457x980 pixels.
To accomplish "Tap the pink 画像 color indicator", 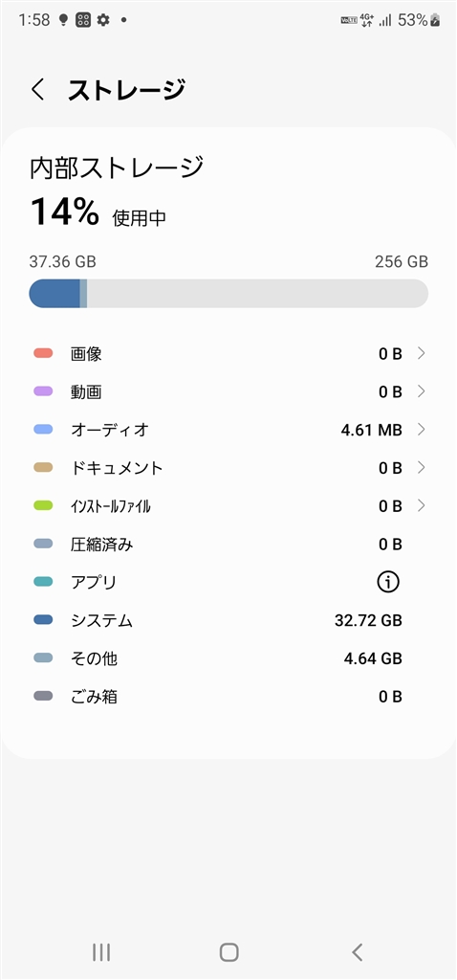I will pos(43,354).
